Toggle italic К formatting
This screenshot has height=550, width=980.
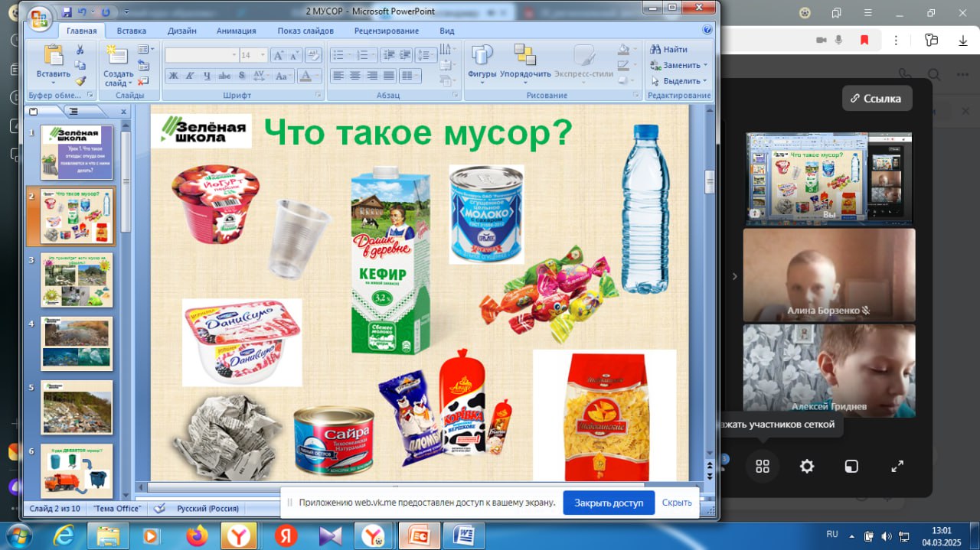pyautogui.click(x=190, y=76)
